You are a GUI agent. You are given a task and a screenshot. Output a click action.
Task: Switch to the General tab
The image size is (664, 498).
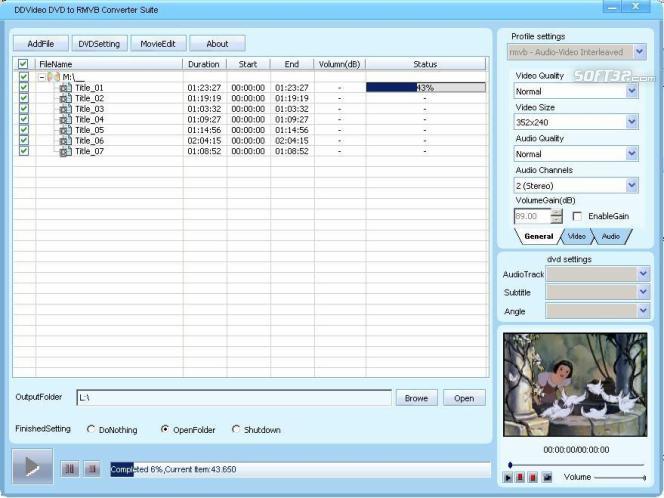point(539,236)
